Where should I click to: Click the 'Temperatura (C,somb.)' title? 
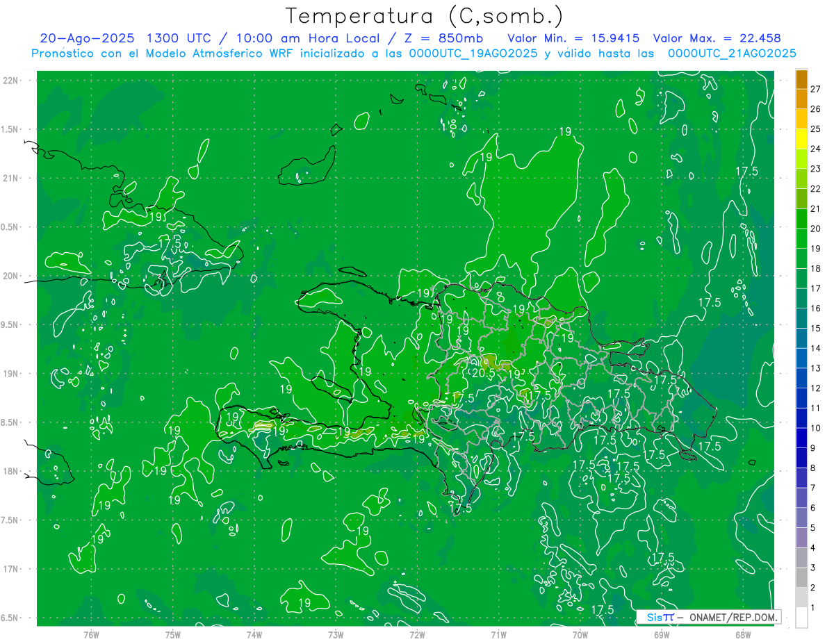point(424,16)
